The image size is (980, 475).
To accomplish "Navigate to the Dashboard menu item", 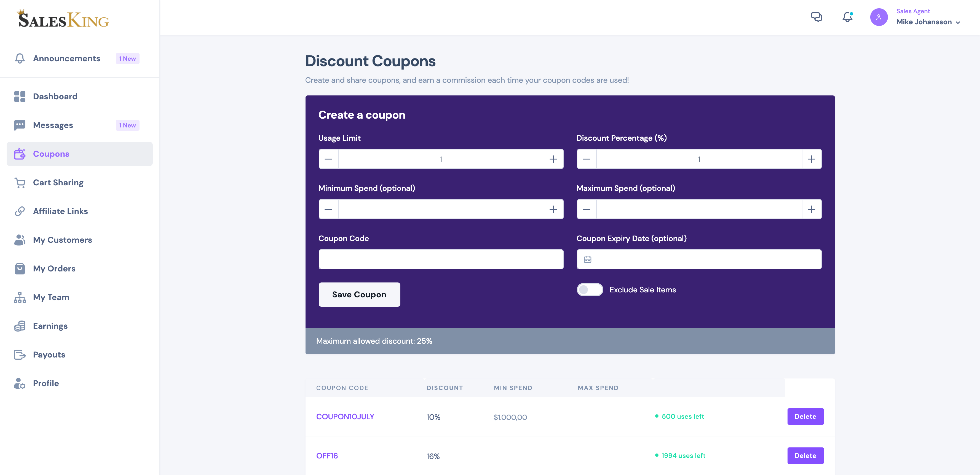I will click(55, 96).
